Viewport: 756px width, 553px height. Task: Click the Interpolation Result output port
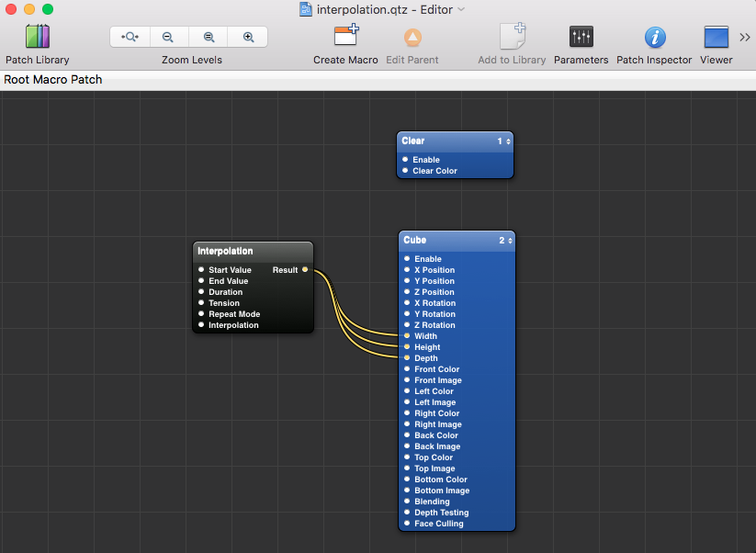(x=305, y=269)
